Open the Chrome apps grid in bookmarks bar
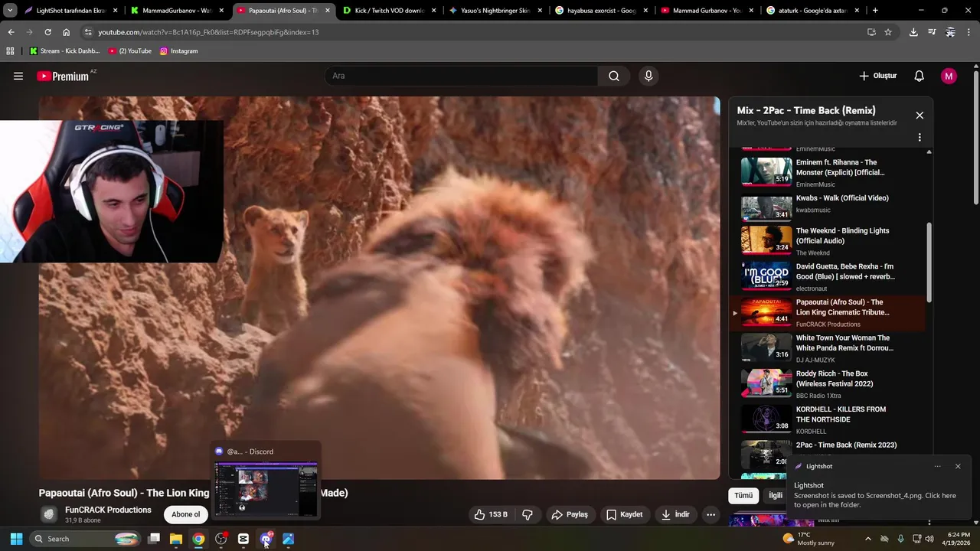The width and height of the screenshot is (980, 551). (x=10, y=51)
